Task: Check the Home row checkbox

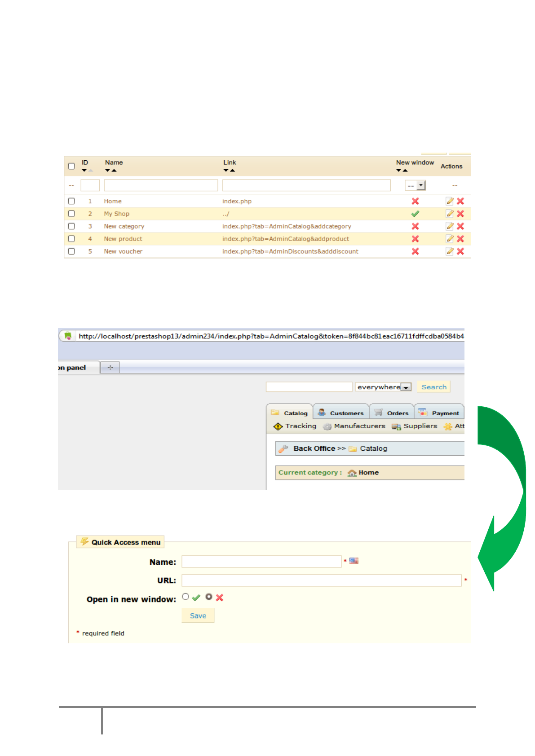Action: [x=71, y=201]
